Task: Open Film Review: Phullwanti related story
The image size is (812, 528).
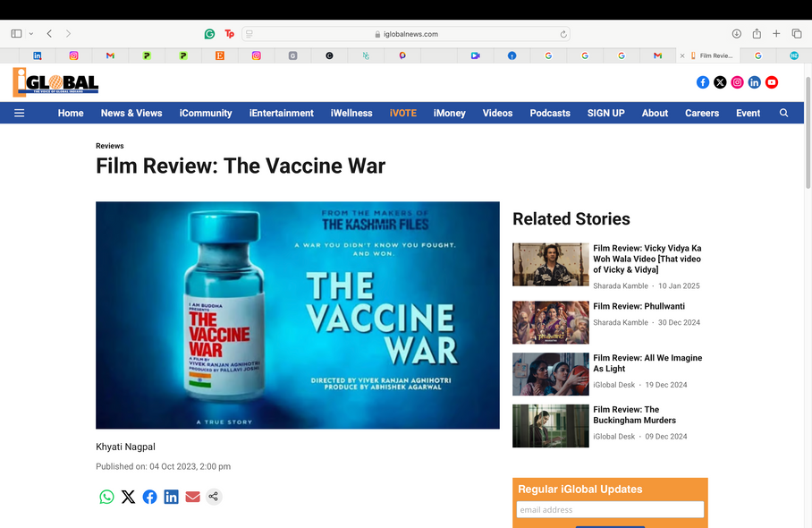Action: (x=640, y=306)
